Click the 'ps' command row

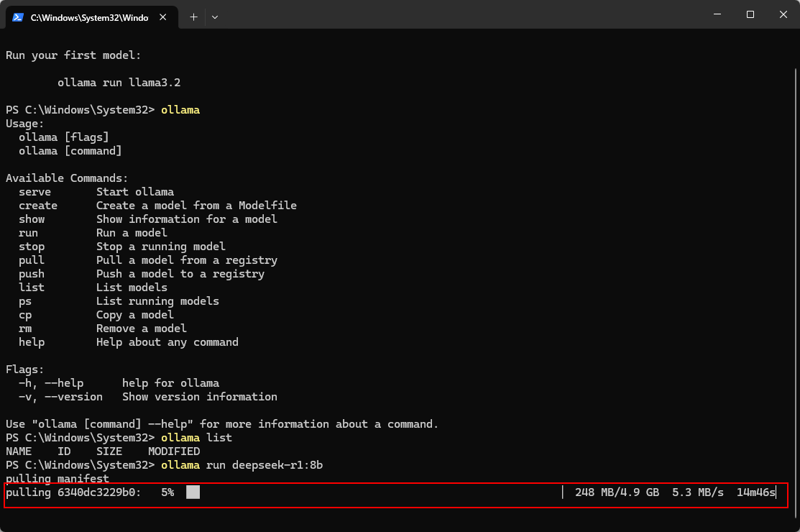[x=119, y=301]
